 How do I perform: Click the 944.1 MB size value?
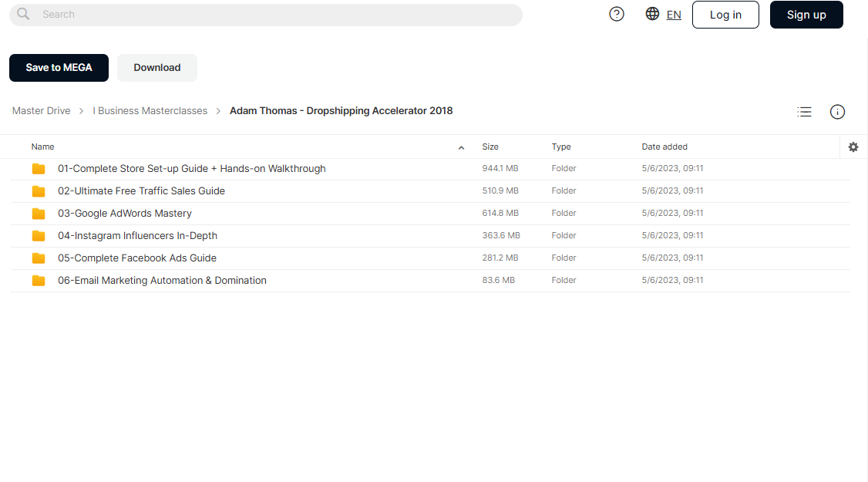click(x=500, y=168)
